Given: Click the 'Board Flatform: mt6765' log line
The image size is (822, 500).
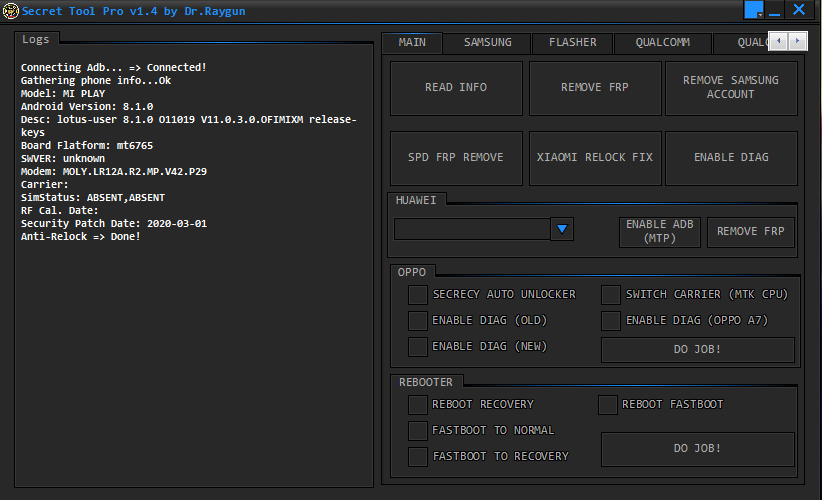Looking at the screenshot, I should pos(87,145).
